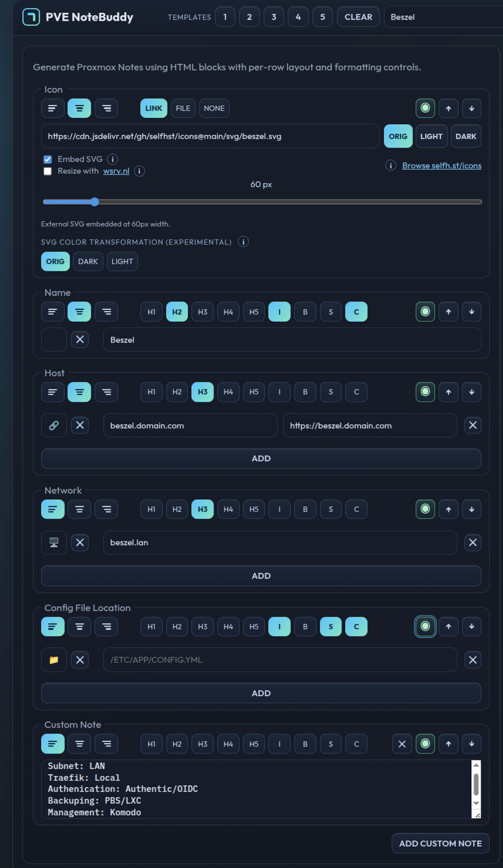
Task: Open the Browse selfh.st/icons link
Action: [x=441, y=166]
